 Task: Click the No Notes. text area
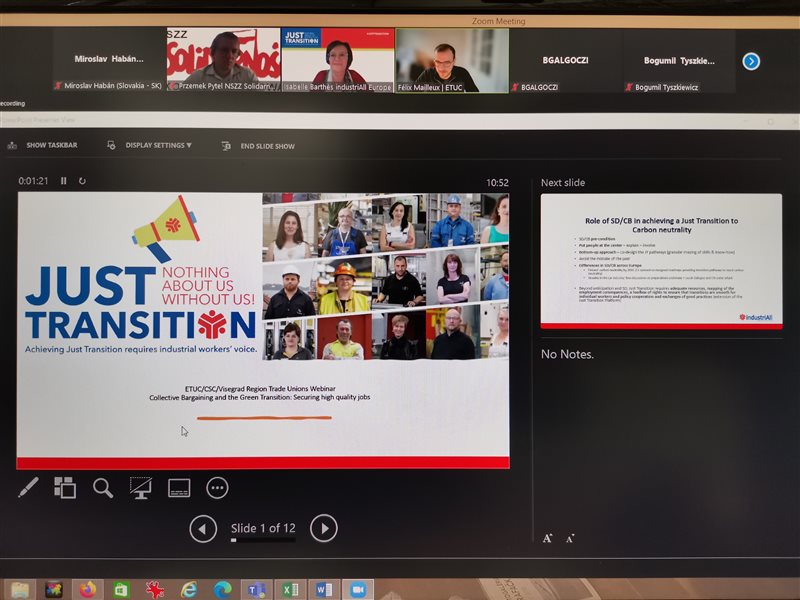tap(567, 354)
